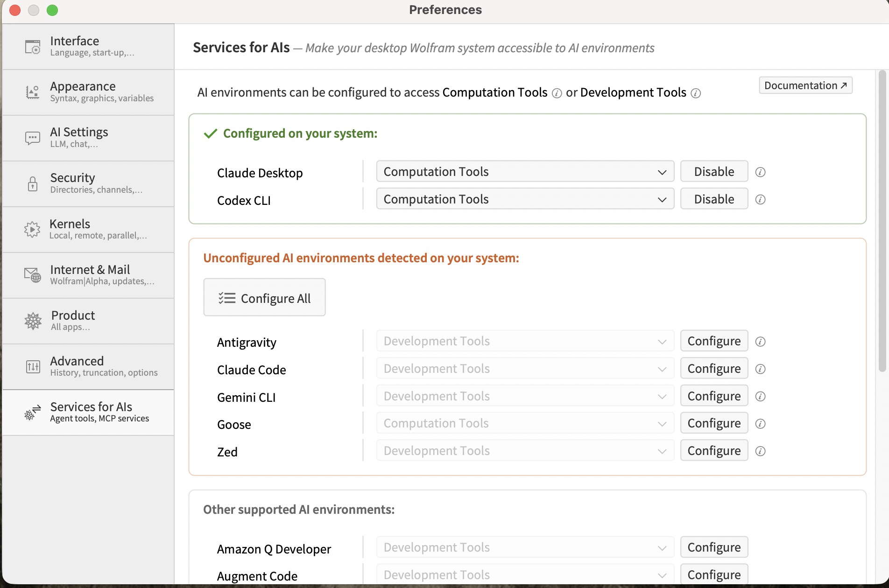
Task: Disable Claude Desktop integration
Action: 714,171
